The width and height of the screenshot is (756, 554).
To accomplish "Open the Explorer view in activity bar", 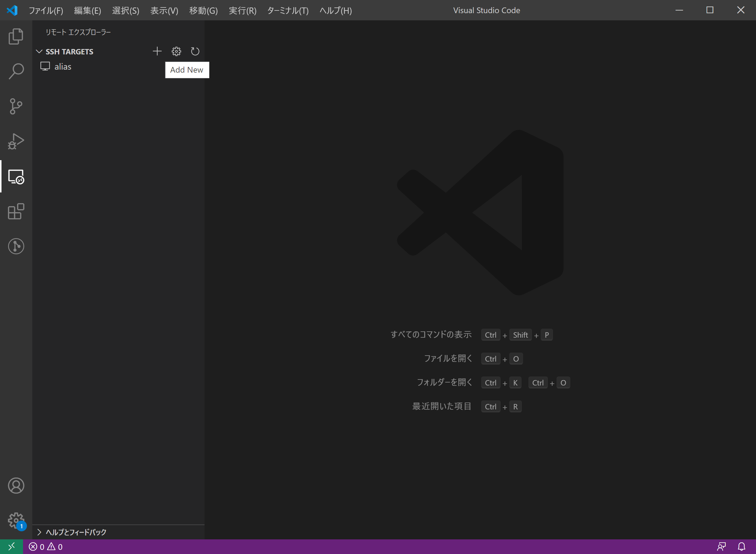I will pyautogui.click(x=16, y=36).
